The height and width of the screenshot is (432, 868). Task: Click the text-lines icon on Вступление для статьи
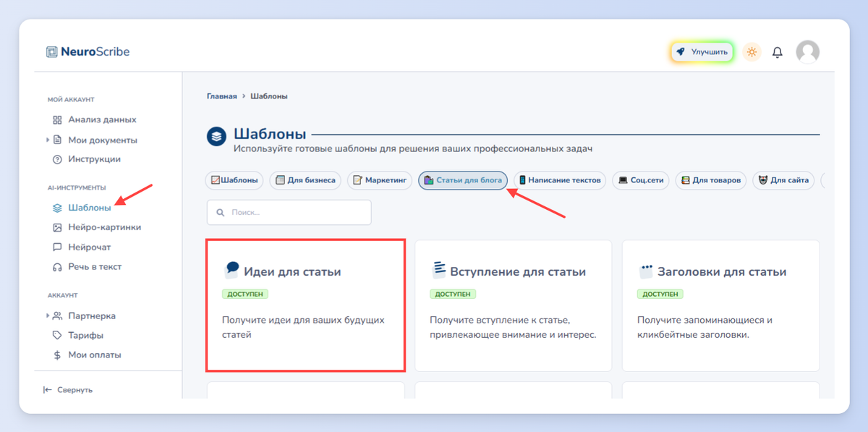439,271
